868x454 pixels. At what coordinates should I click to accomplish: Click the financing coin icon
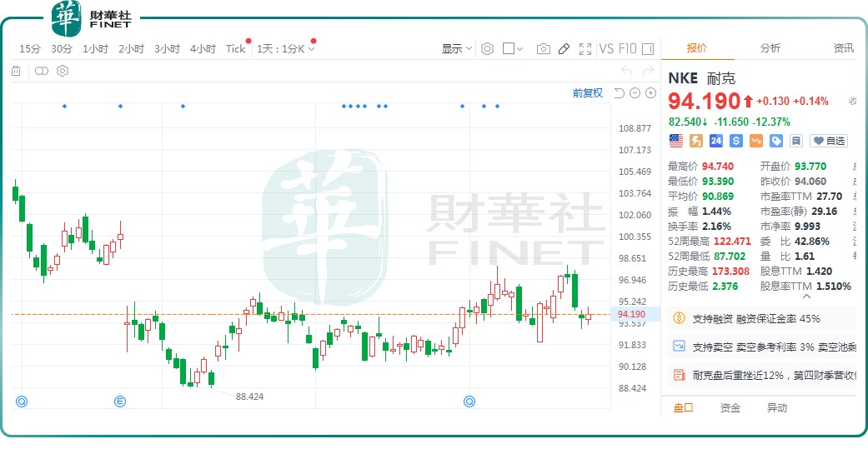679,318
